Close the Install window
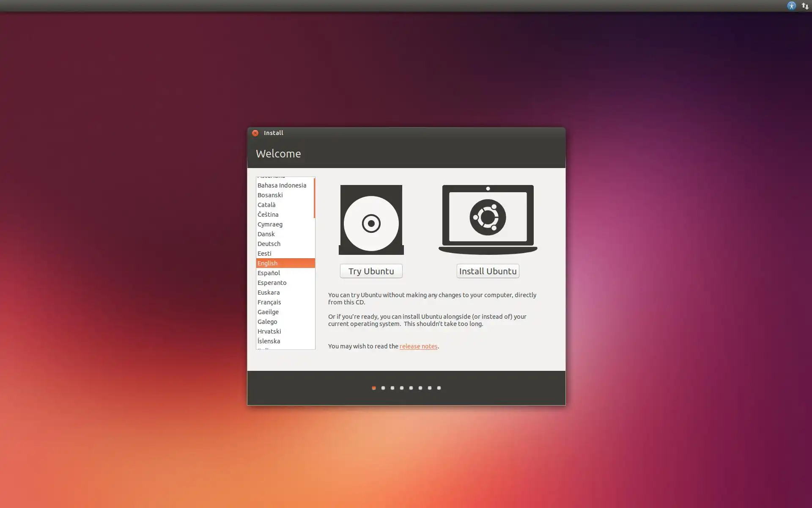 (x=255, y=133)
